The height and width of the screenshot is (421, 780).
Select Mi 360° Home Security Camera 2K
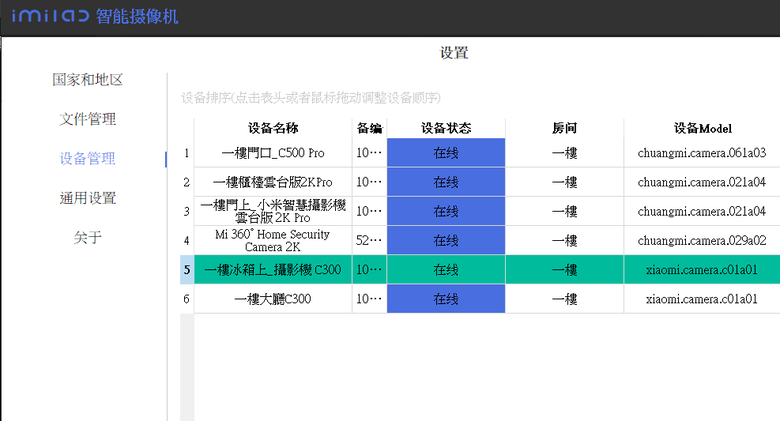273,241
